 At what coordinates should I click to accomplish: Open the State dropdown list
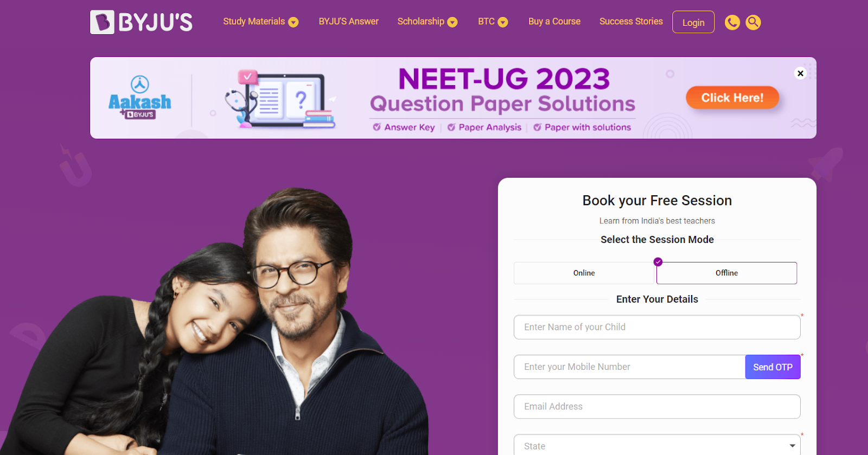[657, 446]
